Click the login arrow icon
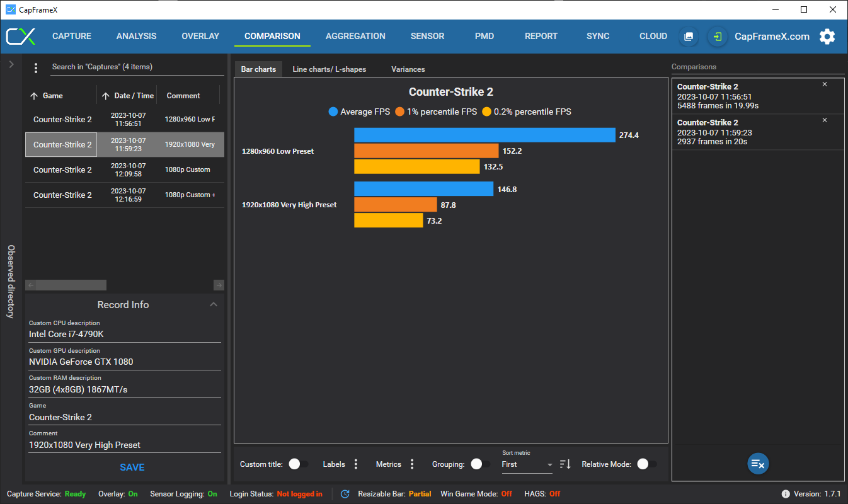Screen dimensions: 848x504 (x=717, y=37)
